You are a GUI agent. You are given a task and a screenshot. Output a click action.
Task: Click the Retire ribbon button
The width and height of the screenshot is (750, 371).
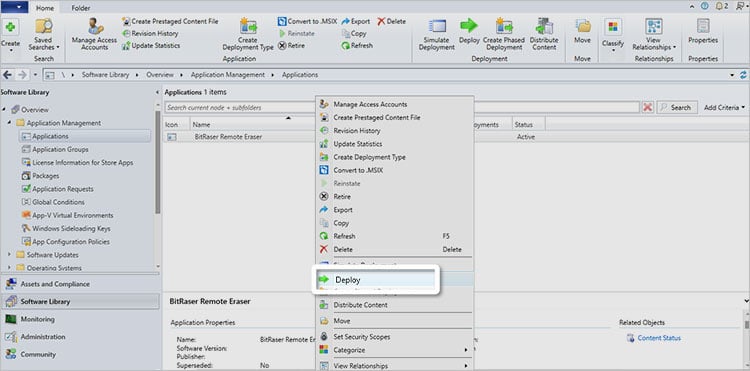pos(291,46)
